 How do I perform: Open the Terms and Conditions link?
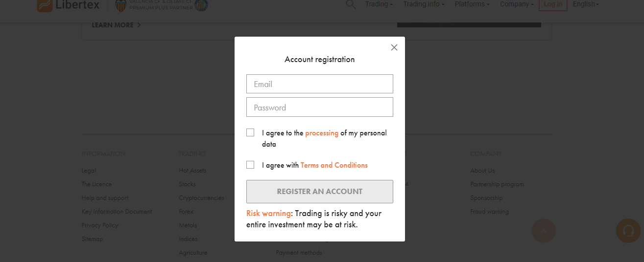(334, 165)
